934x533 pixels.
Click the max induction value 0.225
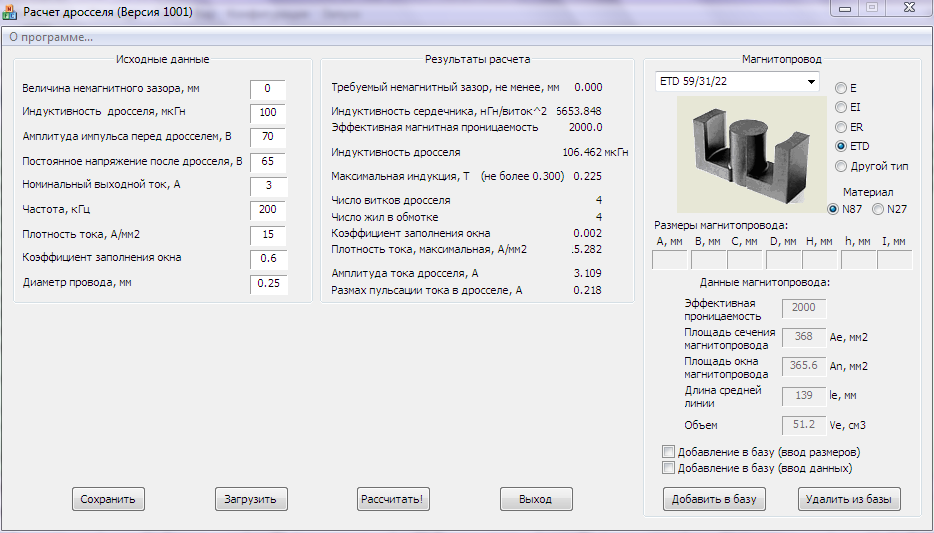pyautogui.click(x=587, y=176)
